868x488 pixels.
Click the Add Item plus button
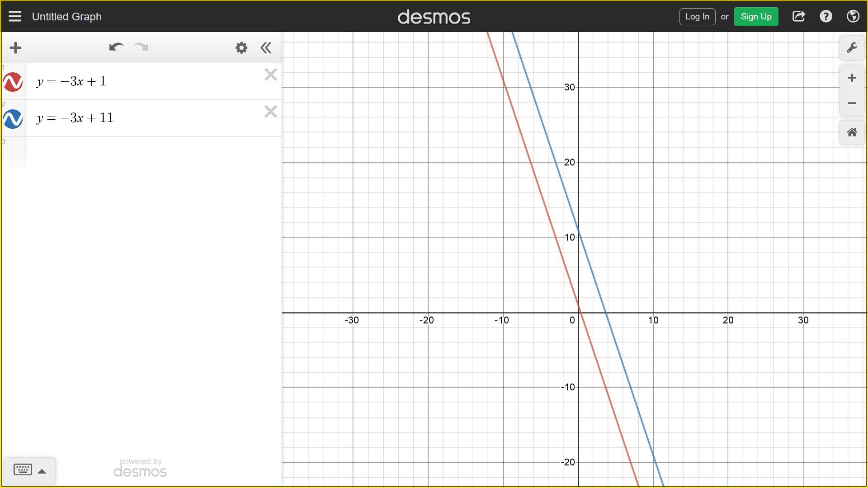(15, 48)
